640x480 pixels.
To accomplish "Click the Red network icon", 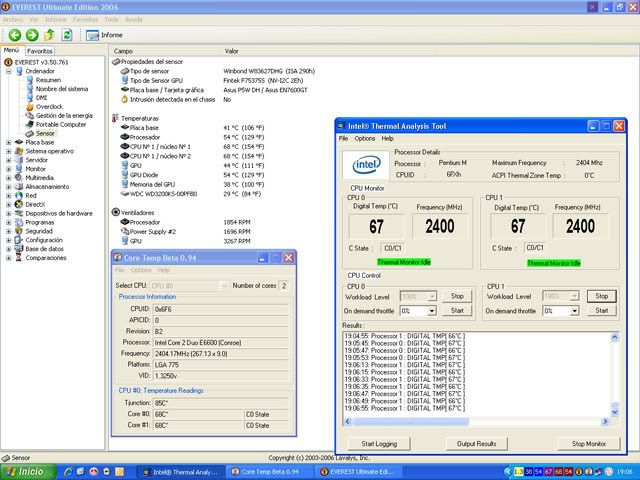I will point(19,196).
